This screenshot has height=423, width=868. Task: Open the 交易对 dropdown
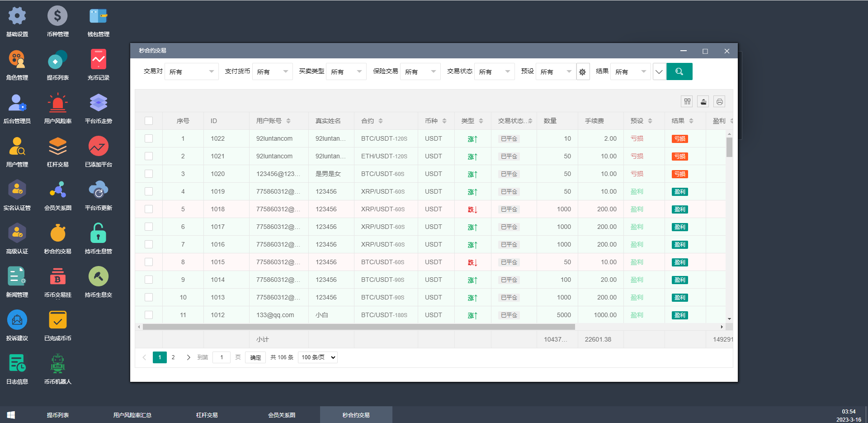click(x=192, y=71)
